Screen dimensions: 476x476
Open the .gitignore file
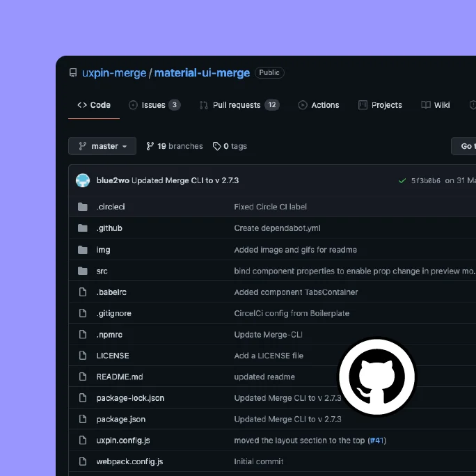coord(114,313)
